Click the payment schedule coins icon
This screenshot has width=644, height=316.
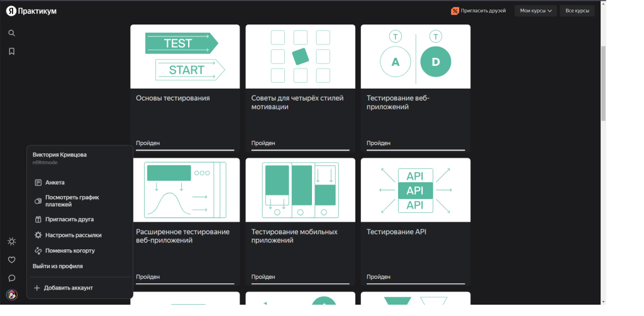[38, 201]
